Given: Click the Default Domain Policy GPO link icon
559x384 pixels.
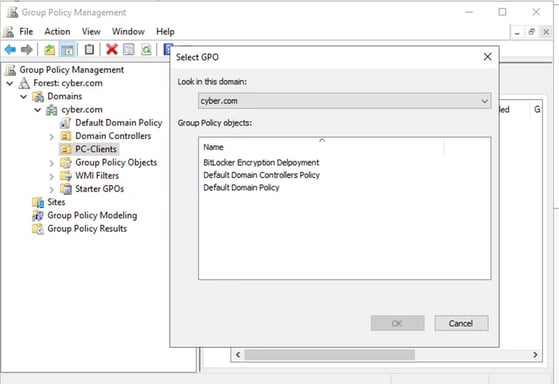Looking at the screenshot, I should [x=65, y=123].
